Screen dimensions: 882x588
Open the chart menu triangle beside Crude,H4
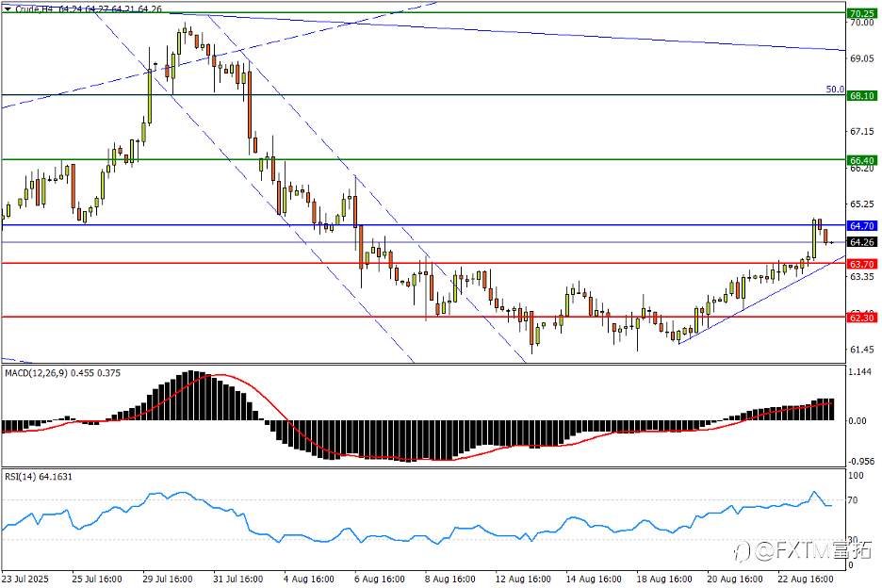pyautogui.click(x=8, y=9)
